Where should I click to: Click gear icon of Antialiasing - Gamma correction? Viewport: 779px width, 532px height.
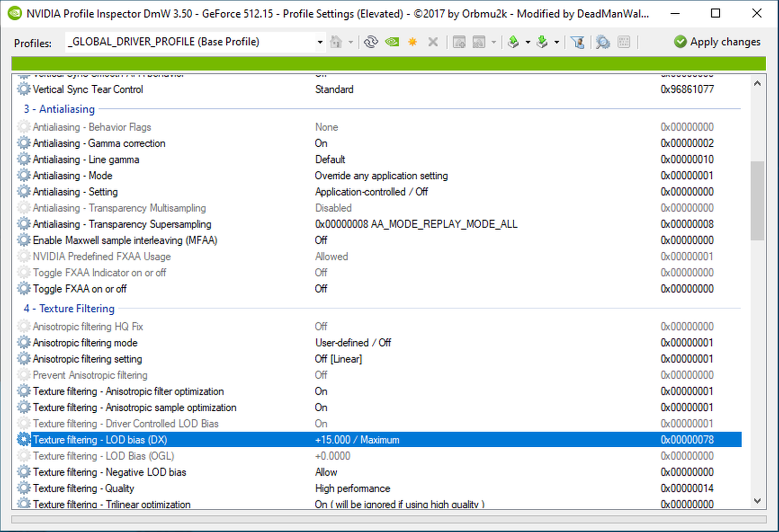point(24,143)
